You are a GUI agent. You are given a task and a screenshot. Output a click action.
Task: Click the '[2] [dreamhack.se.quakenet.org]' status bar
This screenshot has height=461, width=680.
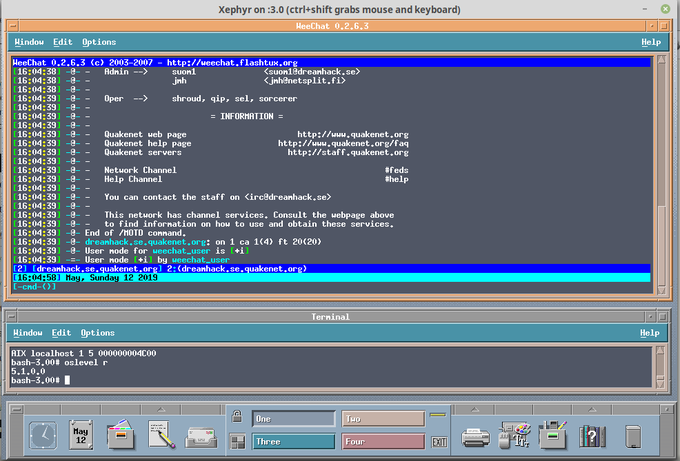point(331,269)
